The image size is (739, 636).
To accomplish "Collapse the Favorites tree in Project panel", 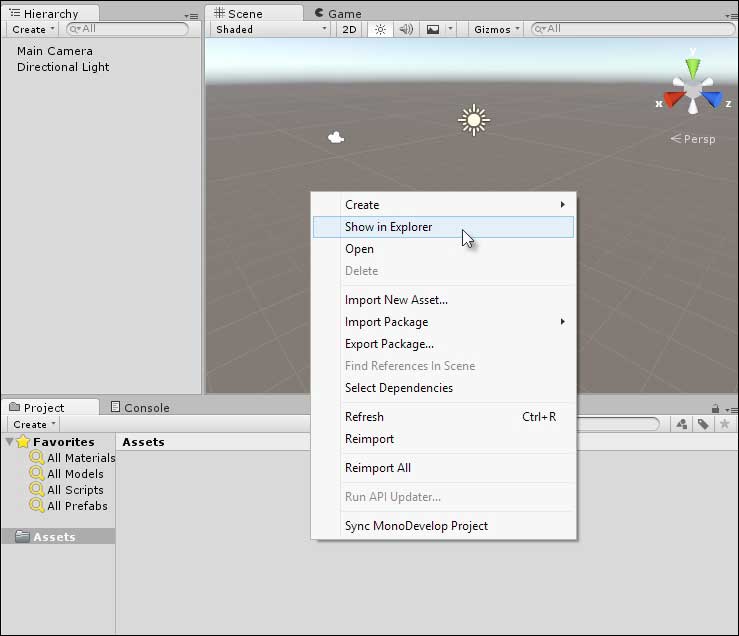I will 9,442.
